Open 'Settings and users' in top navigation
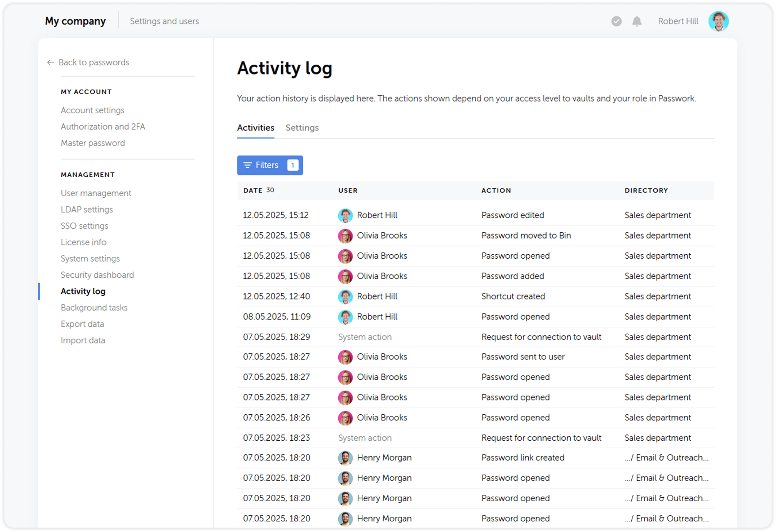This screenshot has width=776, height=532. click(x=164, y=21)
